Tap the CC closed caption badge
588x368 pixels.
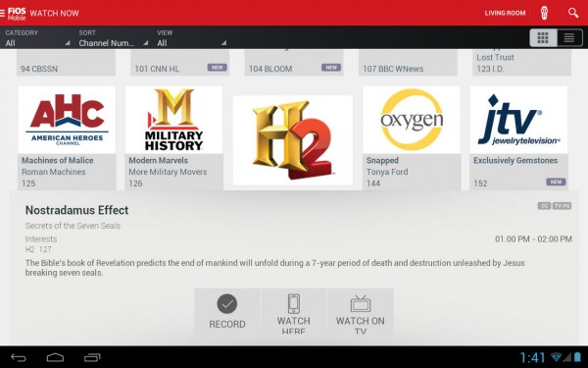point(544,206)
